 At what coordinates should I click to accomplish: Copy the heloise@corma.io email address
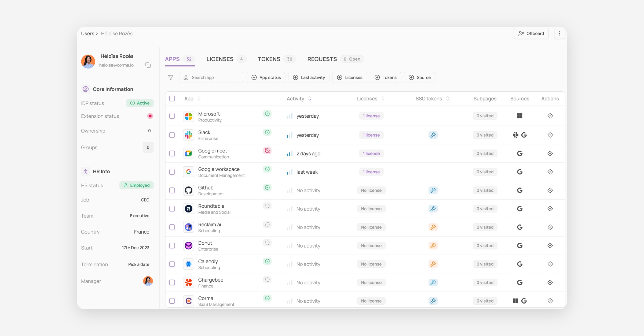click(148, 65)
